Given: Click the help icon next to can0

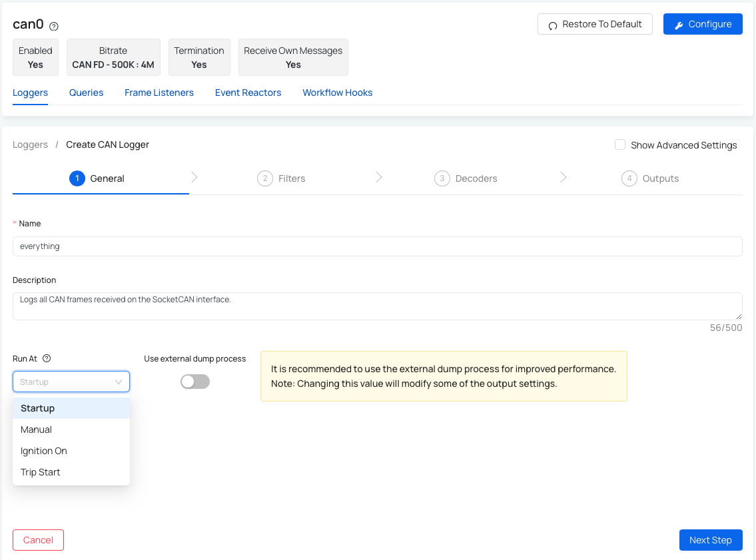Looking at the screenshot, I should point(54,27).
